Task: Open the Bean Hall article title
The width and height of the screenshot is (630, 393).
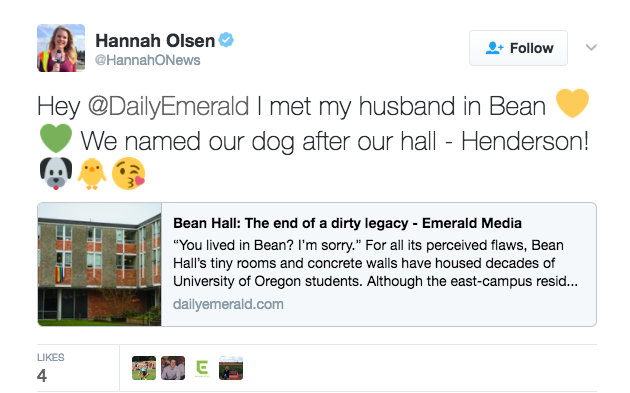Action: [347, 223]
